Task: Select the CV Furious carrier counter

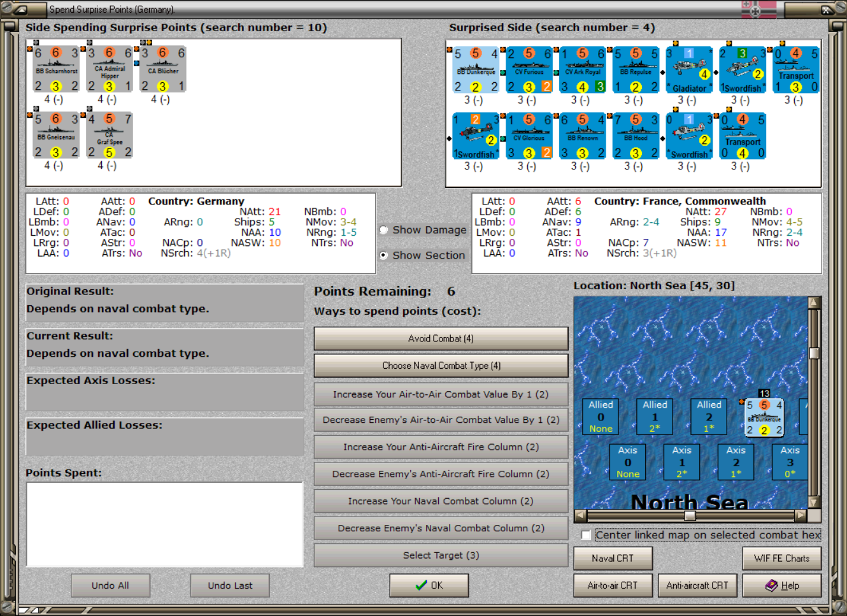Action: (x=529, y=70)
